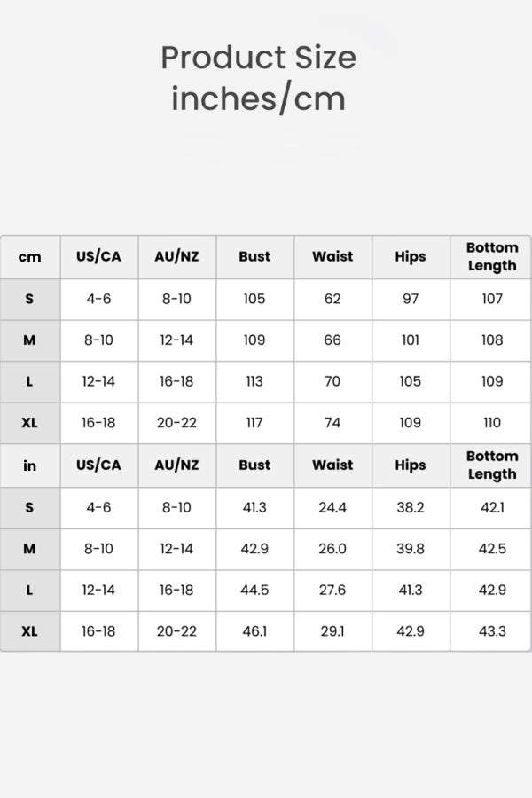
Task: Select the bottom length 108 cell
Action: coord(492,340)
